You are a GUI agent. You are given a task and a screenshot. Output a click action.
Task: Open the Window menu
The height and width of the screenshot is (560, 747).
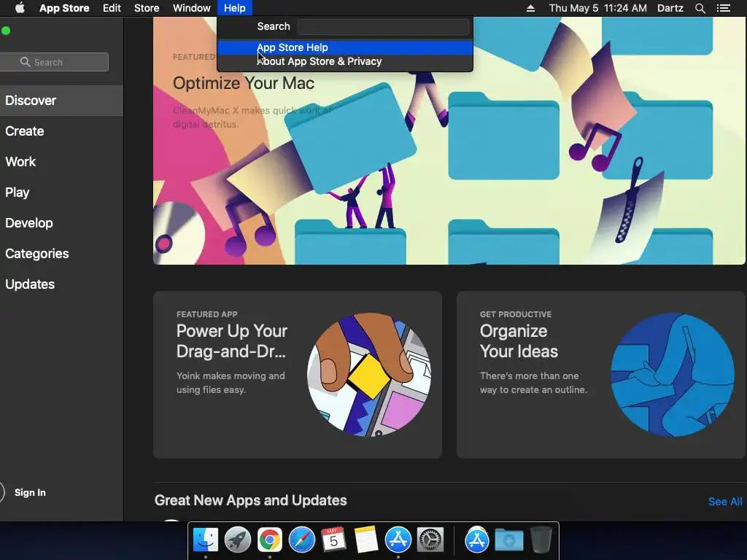pyautogui.click(x=192, y=8)
